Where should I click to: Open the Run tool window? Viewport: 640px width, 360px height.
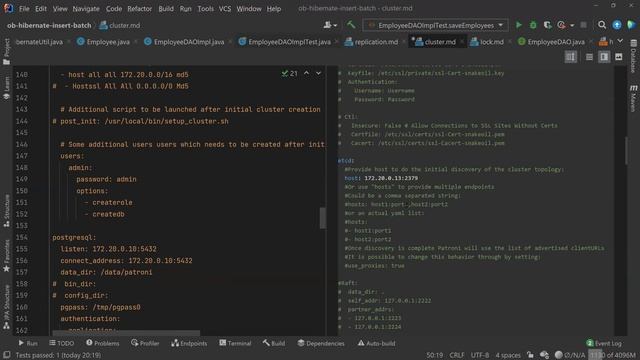coord(28,343)
